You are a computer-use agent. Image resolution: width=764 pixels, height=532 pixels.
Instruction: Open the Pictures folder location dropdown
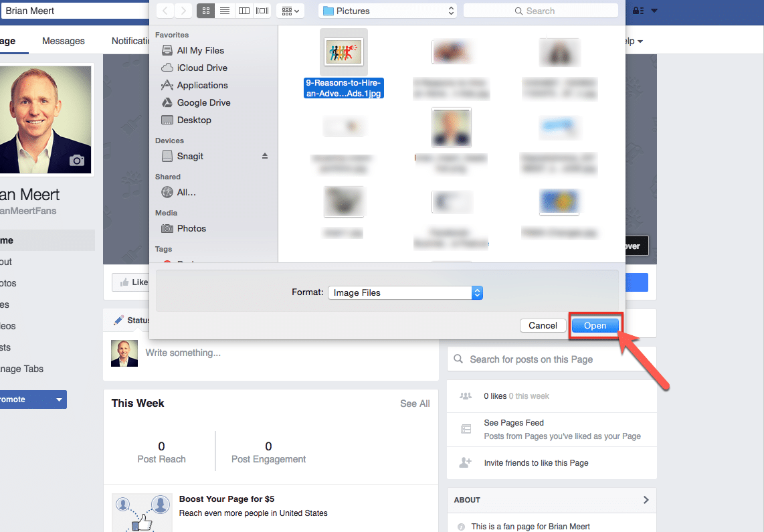click(387, 10)
